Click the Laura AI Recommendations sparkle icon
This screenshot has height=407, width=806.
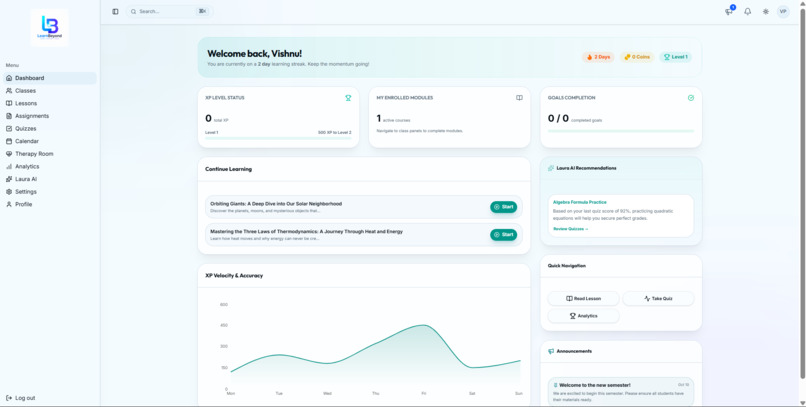(x=551, y=168)
